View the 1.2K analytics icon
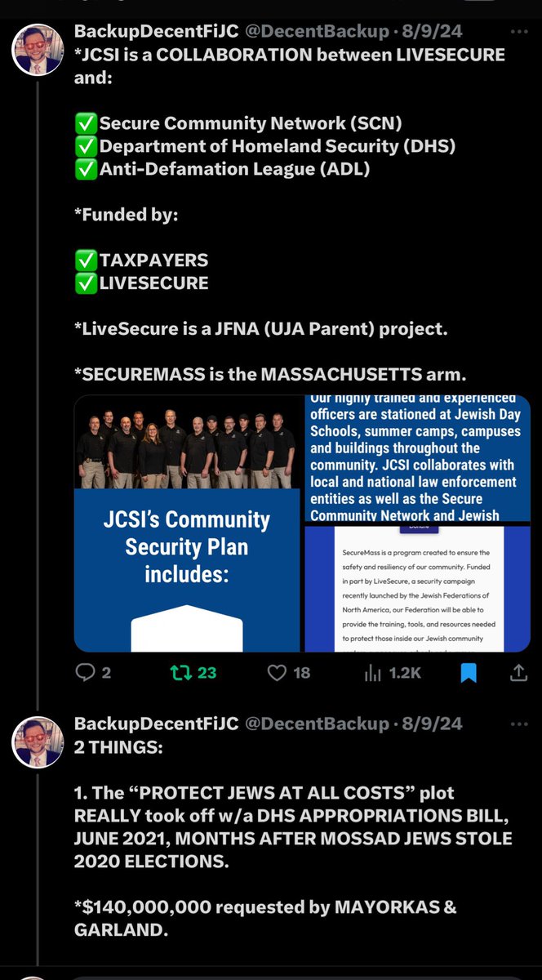542x980 pixels. pyautogui.click(x=392, y=672)
